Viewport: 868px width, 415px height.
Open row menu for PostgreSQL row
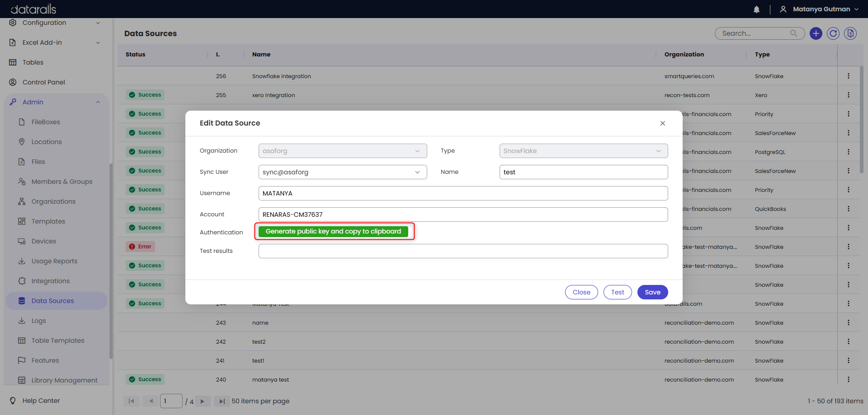(x=849, y=152)
